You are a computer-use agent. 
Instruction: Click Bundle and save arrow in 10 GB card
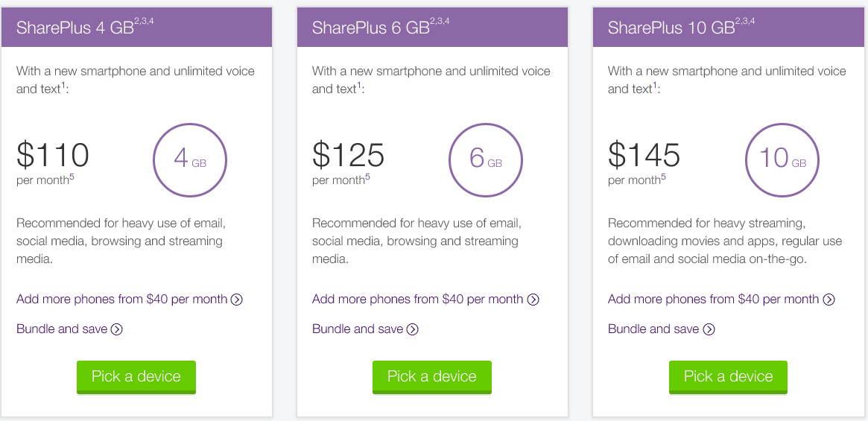[x=709, y=329]
